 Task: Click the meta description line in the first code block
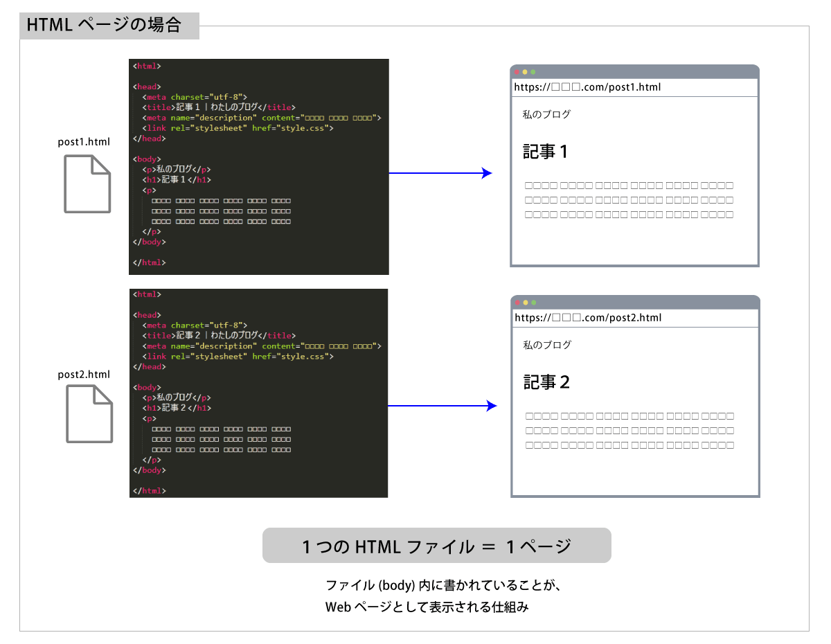pos(262,118)
